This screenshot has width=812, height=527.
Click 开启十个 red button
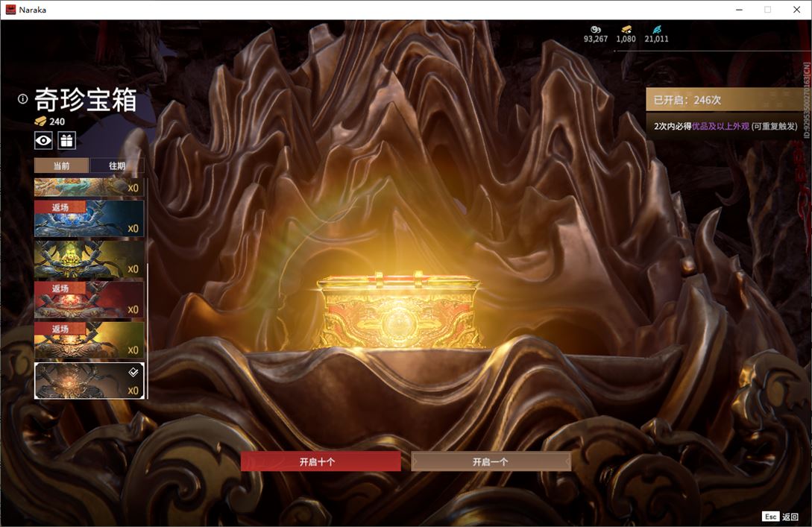pos(321,461)
